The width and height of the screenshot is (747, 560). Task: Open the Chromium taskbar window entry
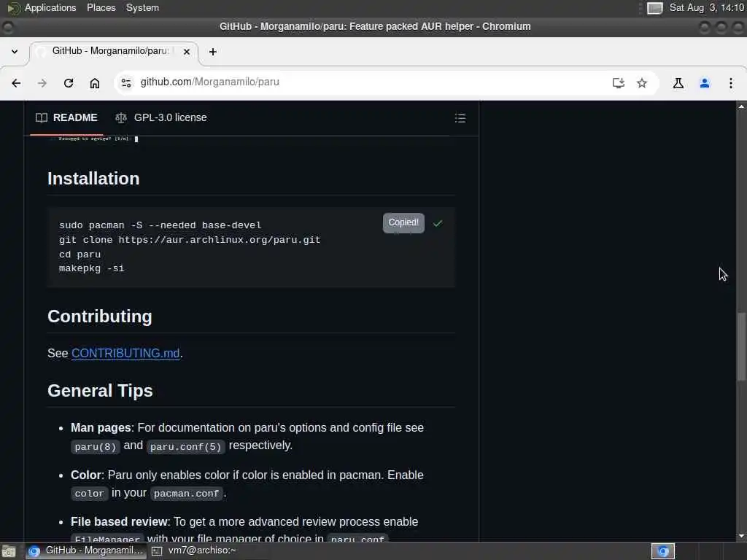pos(86,551)
